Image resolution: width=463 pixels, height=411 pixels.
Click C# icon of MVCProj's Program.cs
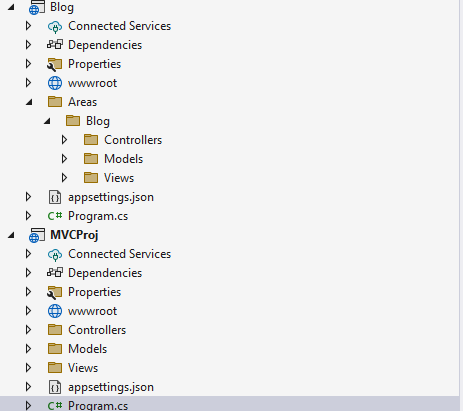point(55,406)
